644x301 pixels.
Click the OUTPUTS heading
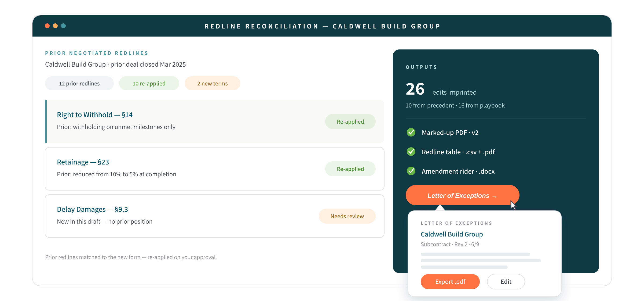click(421, 67)
